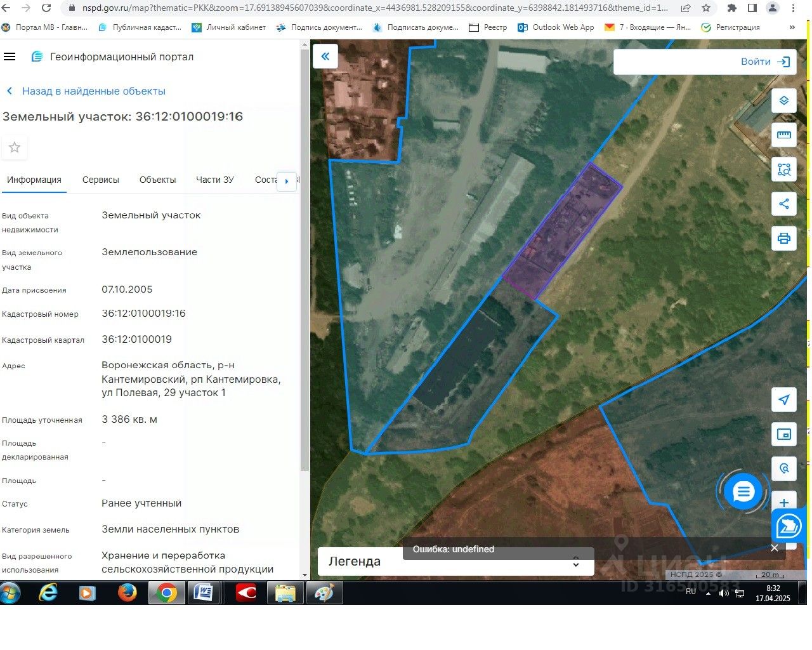Collapse the info panel with the double chevron button
812x650 pixels.
click(325, 56)
